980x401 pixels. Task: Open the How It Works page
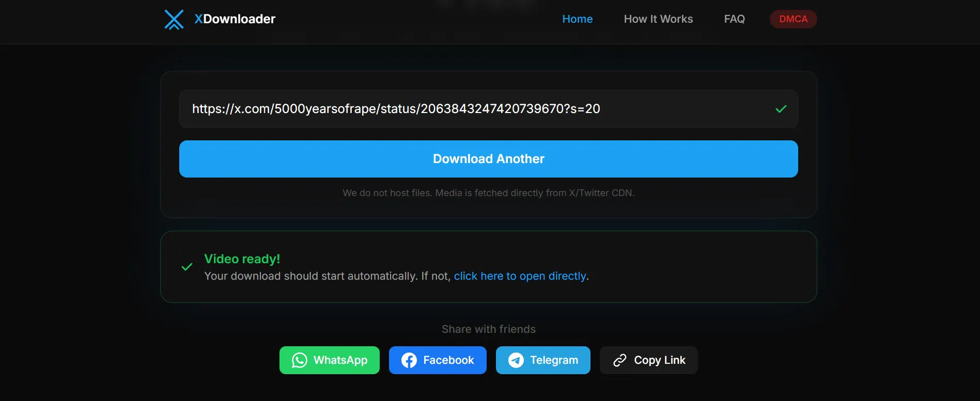pyautogui.click(x=658, y=19)
